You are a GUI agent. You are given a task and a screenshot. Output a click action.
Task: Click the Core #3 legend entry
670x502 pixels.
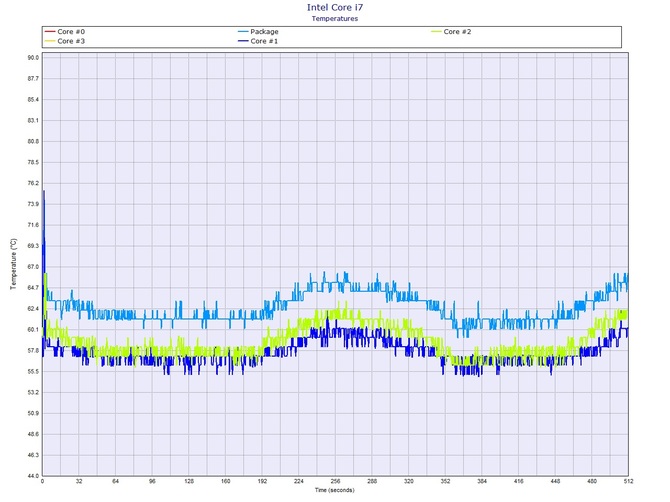click(x=65, y=41)
